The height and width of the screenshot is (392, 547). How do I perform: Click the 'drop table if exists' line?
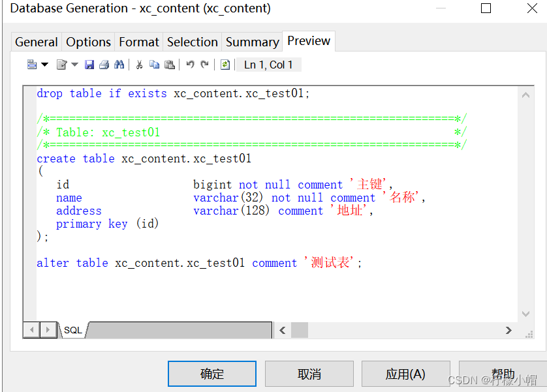173,93
